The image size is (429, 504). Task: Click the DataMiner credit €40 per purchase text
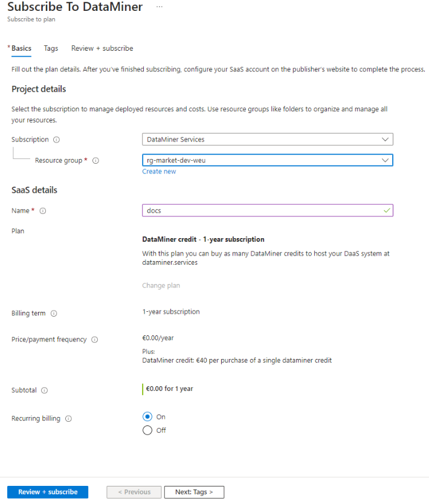(237, 361)
